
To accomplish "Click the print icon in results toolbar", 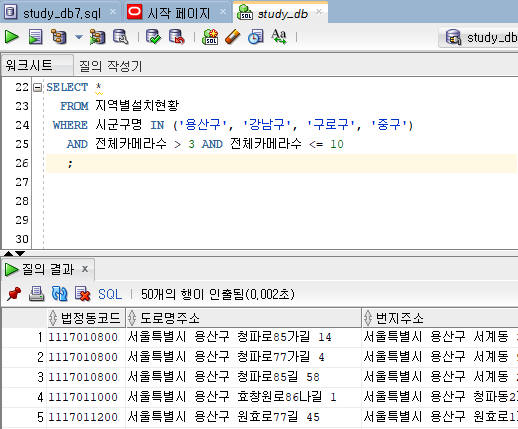I will 37,294.
